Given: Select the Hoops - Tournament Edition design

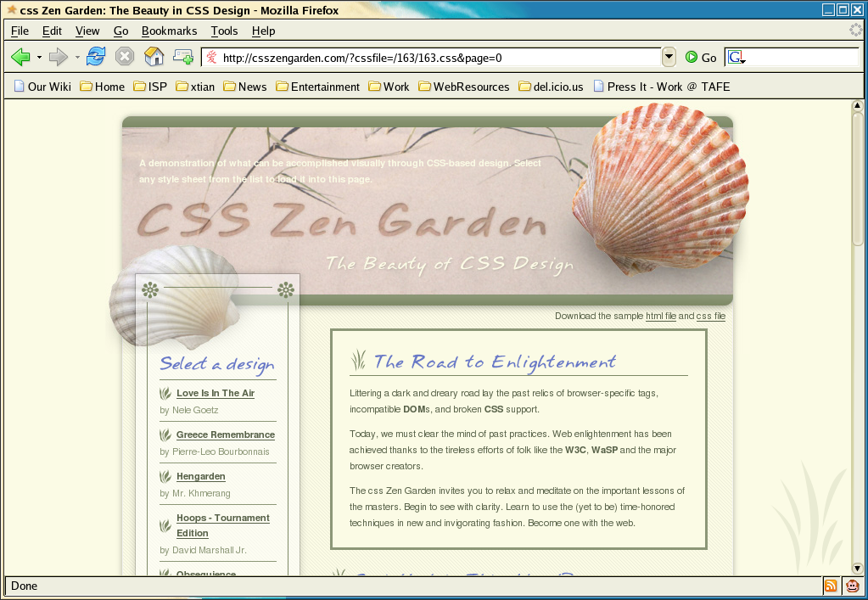Looking at the screenshot, I should pos(223,525).
